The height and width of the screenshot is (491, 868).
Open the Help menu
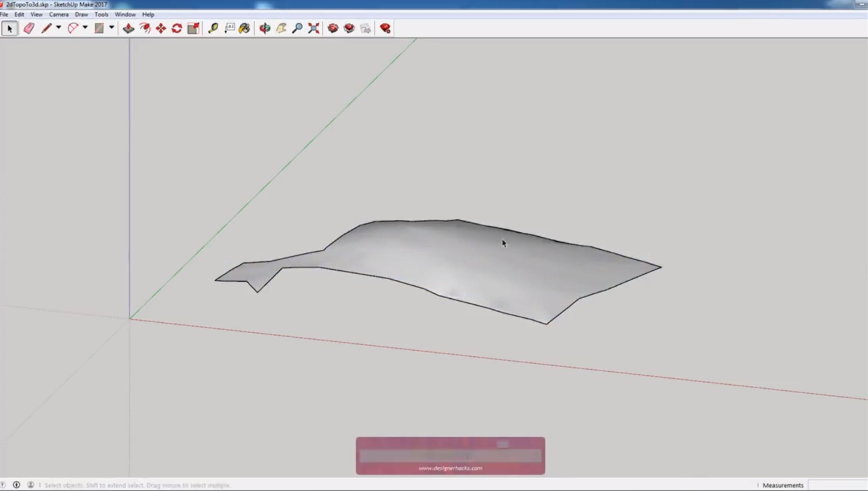click(148, 14)
